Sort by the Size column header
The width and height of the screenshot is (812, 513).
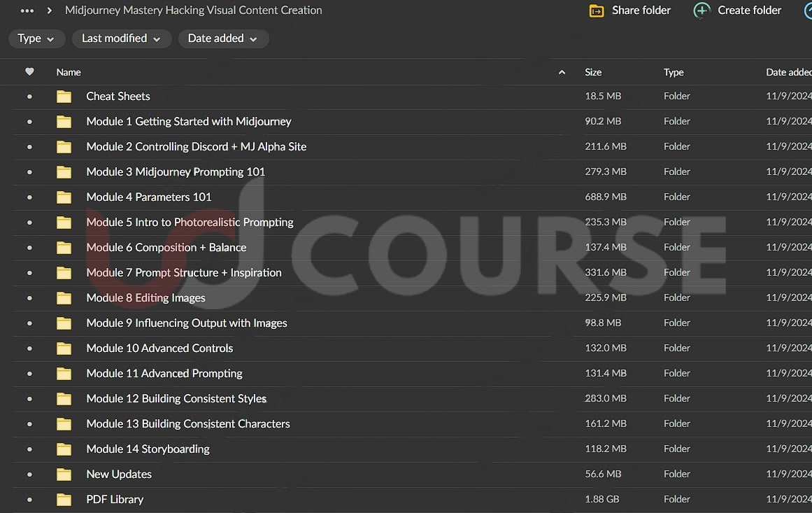(x=593, y=72)
